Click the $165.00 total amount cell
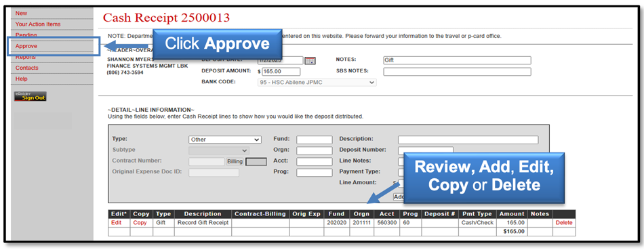This screenshot has width=644, height=250. coord(512,232)
